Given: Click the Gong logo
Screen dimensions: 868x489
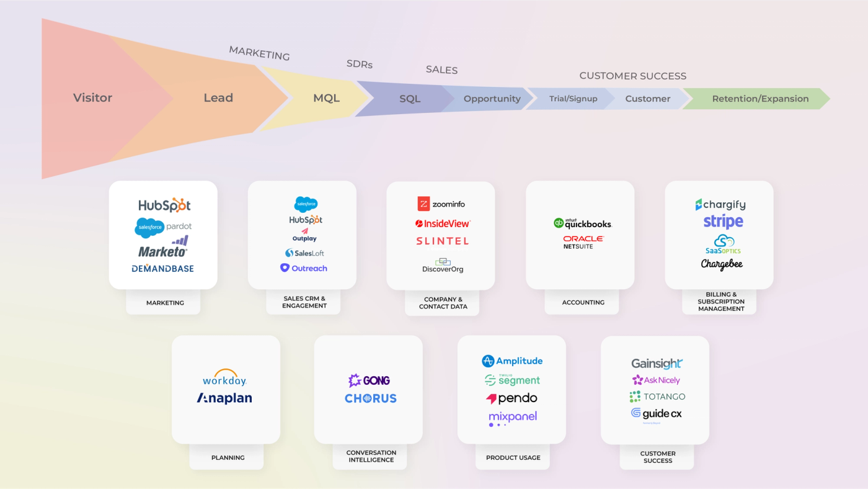Looking at the screenshot, I should [369, 380].
